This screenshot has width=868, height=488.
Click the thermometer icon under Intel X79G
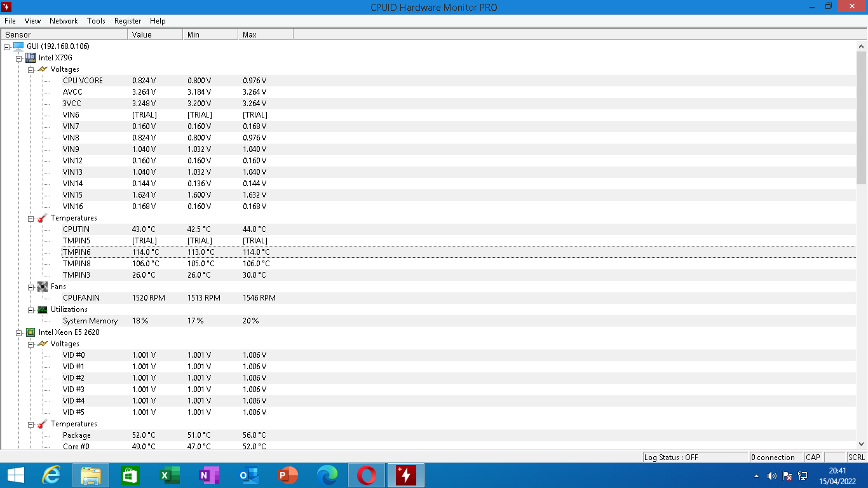[x=43, y=218]
